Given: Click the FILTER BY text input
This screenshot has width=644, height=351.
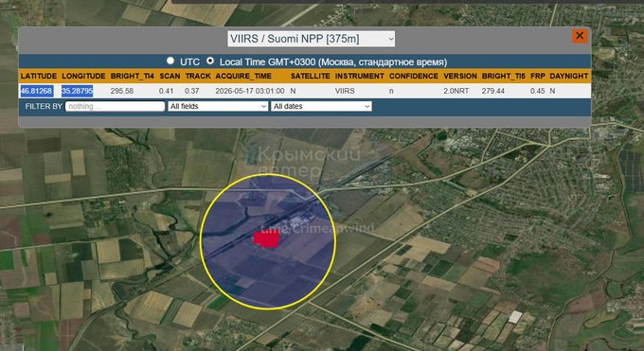Looking at the screenshot, I should [x=115, y=106].
